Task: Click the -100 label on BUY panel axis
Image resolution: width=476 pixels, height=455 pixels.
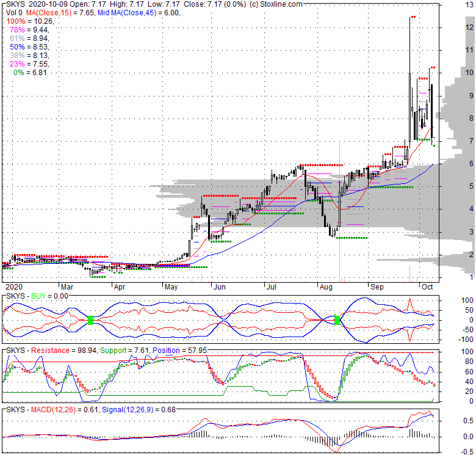Action: coord(467,340)
